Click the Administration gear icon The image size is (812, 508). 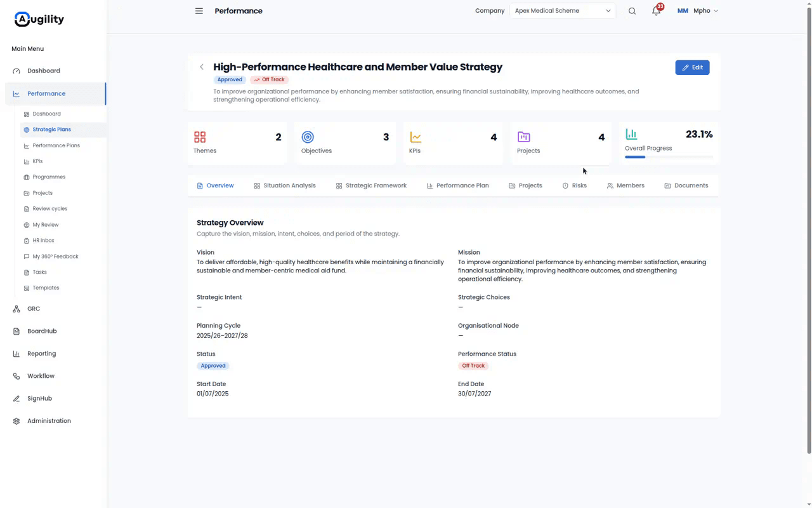click(16, 421)
